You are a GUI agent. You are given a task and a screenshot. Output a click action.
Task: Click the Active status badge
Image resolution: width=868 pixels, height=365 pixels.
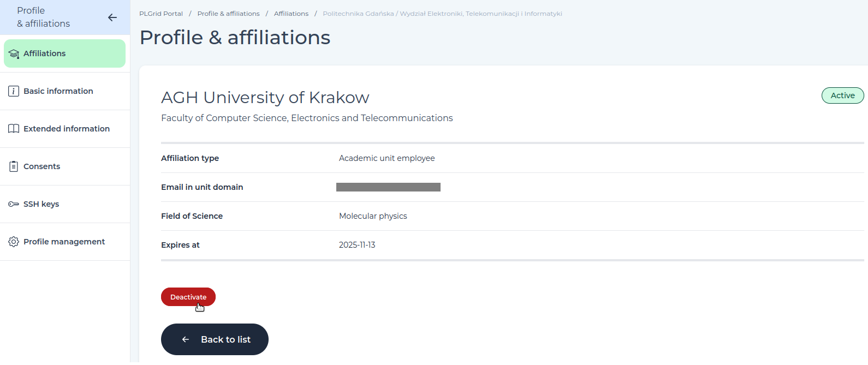click(842, 95)
